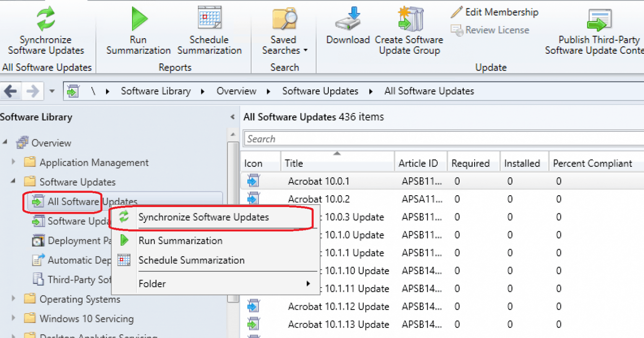Choose Run Summarization from context menu

point(216,241)
